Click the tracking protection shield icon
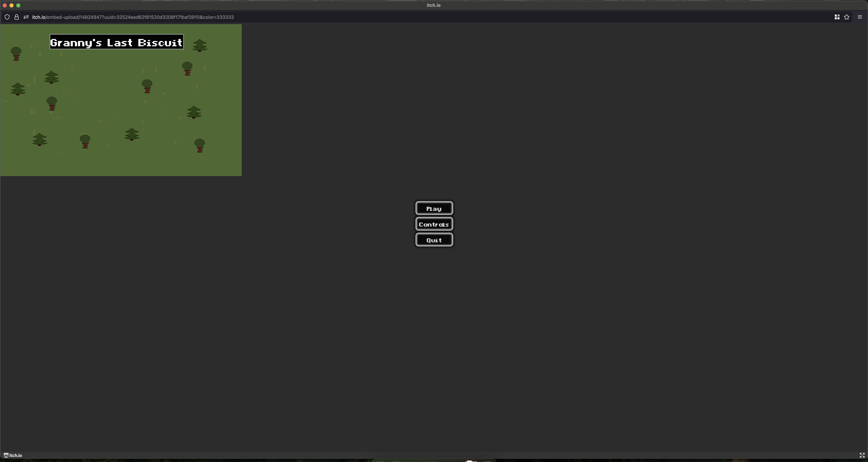 (7, 17)
